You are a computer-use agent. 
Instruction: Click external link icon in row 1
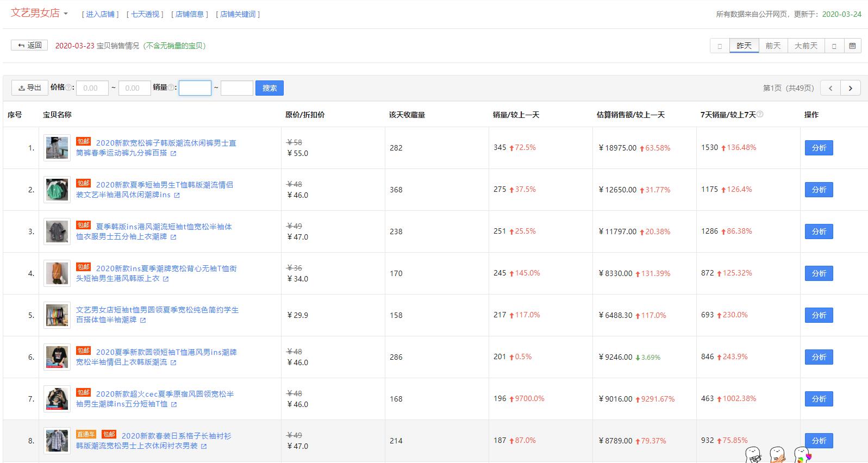(173, 154)
